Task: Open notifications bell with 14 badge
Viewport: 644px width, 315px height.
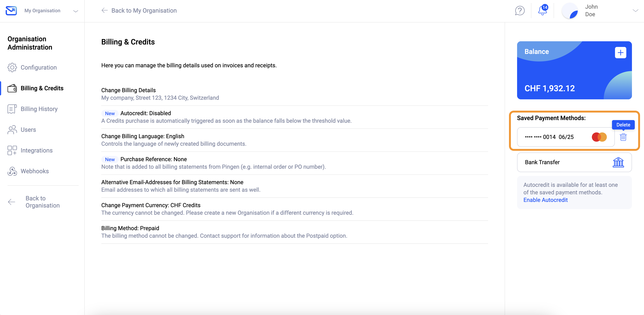Action: tap(543, 10)
